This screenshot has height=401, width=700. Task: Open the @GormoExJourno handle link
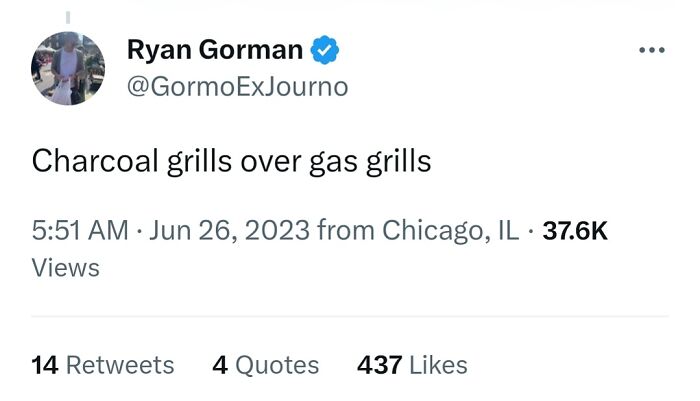238,87
